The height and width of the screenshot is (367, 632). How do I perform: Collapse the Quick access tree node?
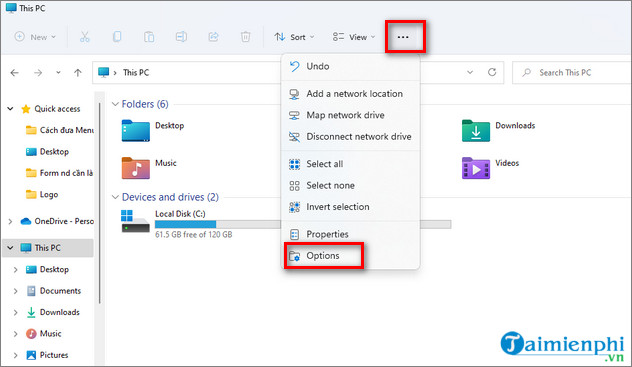click(x=10, y=108)
